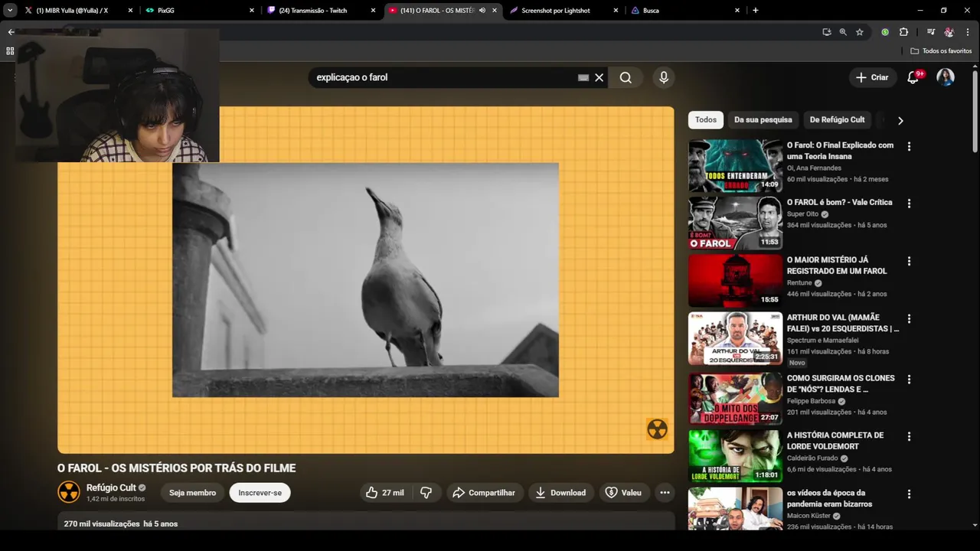Click Inscrever-se button
980x551 pixels.
click(260, 493)
